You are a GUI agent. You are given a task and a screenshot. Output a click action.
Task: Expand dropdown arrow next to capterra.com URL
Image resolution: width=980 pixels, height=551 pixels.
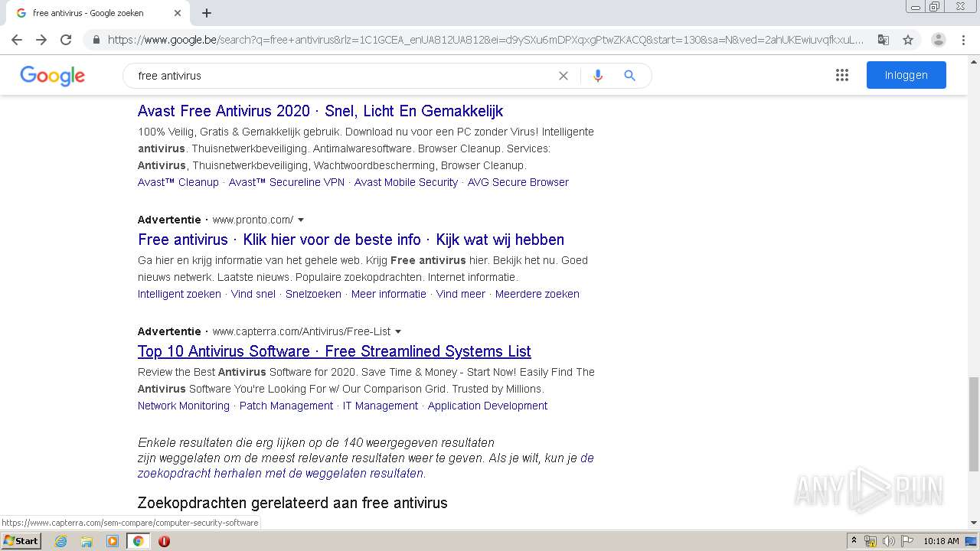pyautogui.click(x=398, y=331)
